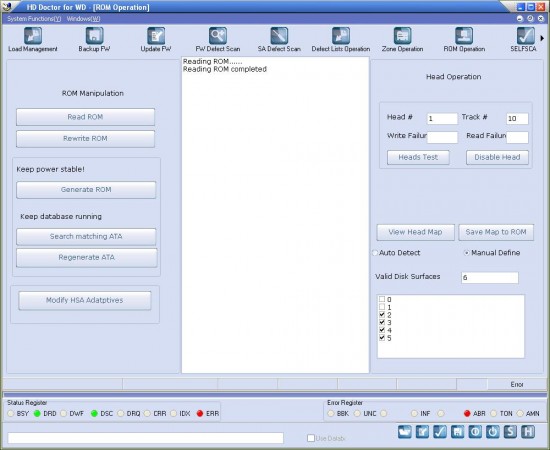Click the power icon in bottom toolbar

coord(492,432)
